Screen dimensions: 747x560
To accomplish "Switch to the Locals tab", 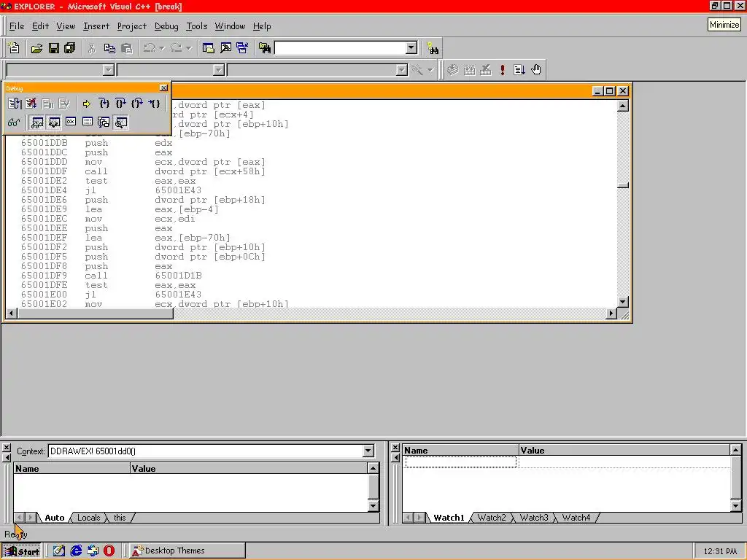I will (x=88, y=518).
